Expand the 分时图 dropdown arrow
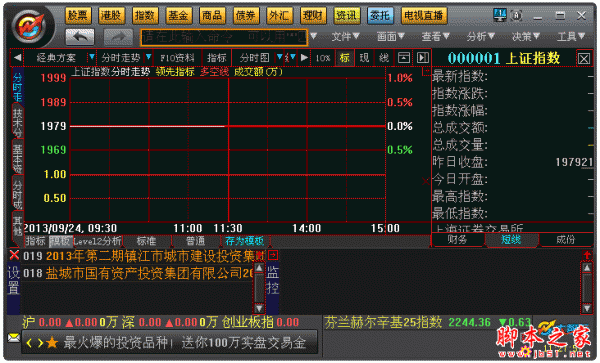This screenshot has width=600, height=363. click(x=280, y=57)
